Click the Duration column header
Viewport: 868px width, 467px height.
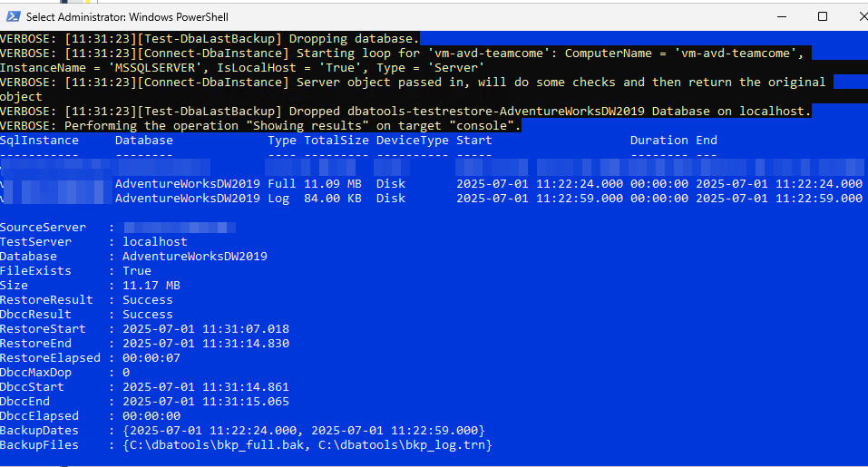point(659,141)
